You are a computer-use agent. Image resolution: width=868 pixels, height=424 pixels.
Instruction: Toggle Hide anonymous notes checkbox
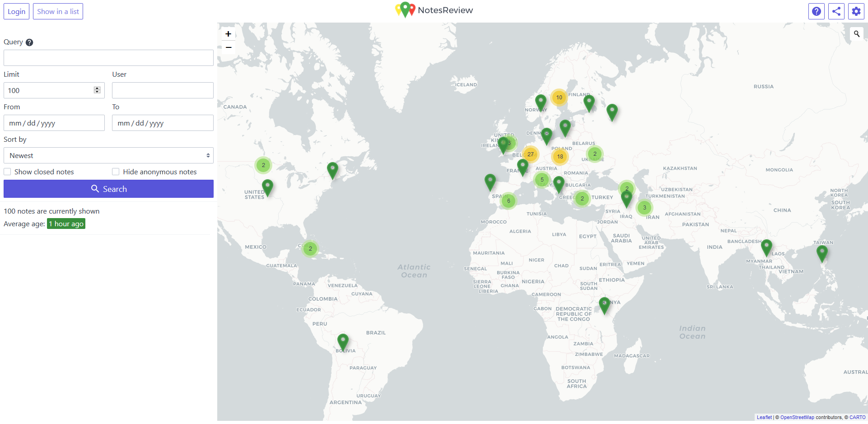point(116,172)
